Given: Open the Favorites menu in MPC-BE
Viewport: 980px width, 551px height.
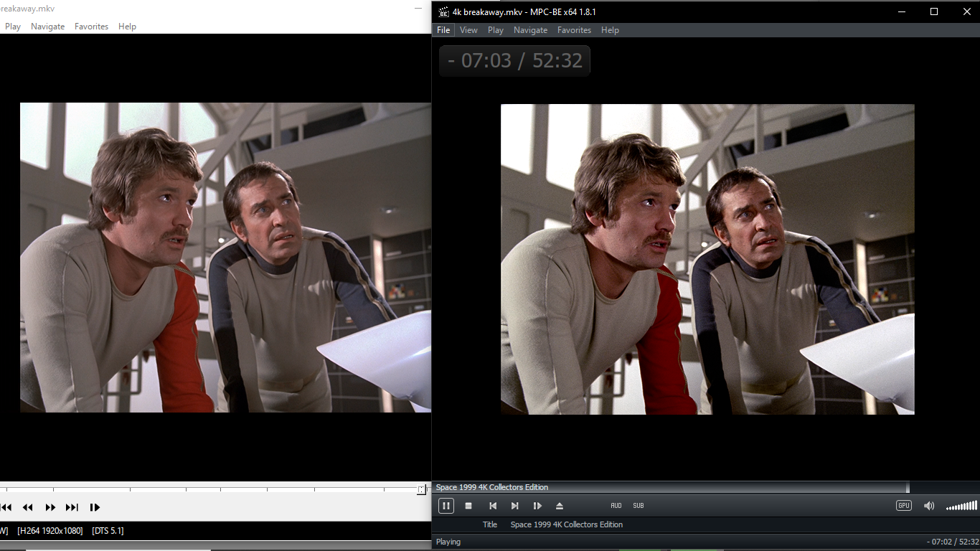Looking at the screenshot, I should [x=574, y=30].
